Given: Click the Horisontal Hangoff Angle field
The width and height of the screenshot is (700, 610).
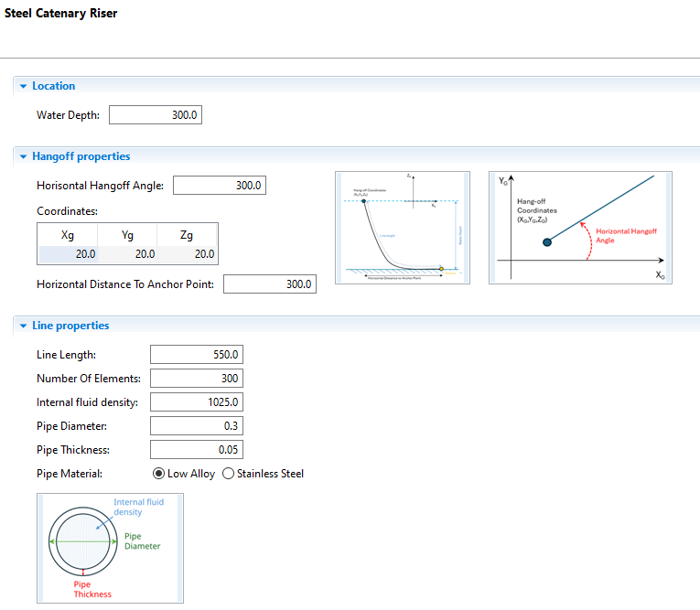Looking at the screenshot, I should 219,186.
